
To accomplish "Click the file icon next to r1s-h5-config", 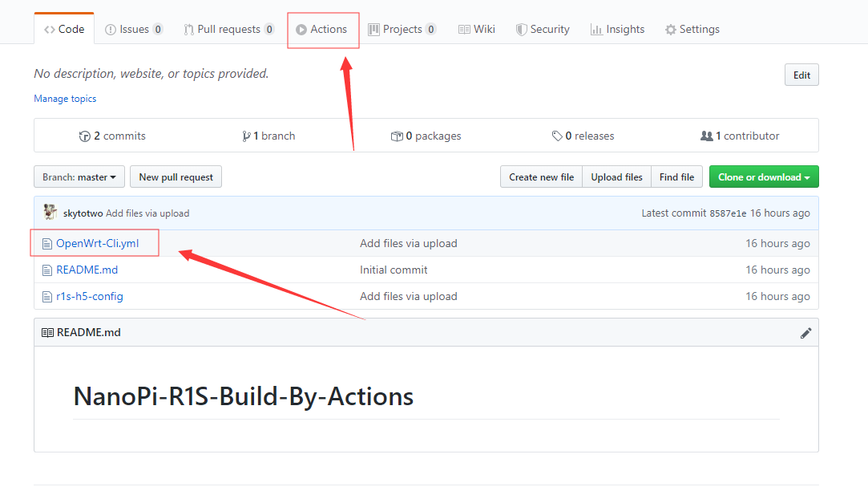I will [47, 297].
